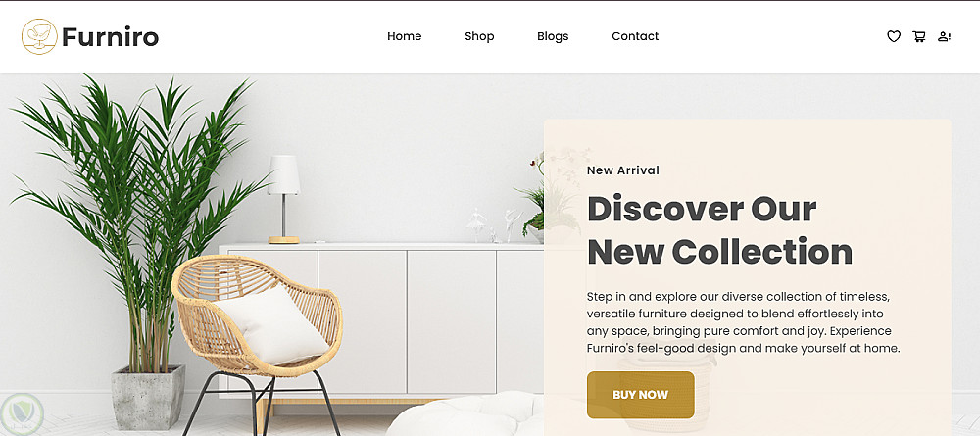
Task: Click the green shield watermark badge
Action: 22,414
